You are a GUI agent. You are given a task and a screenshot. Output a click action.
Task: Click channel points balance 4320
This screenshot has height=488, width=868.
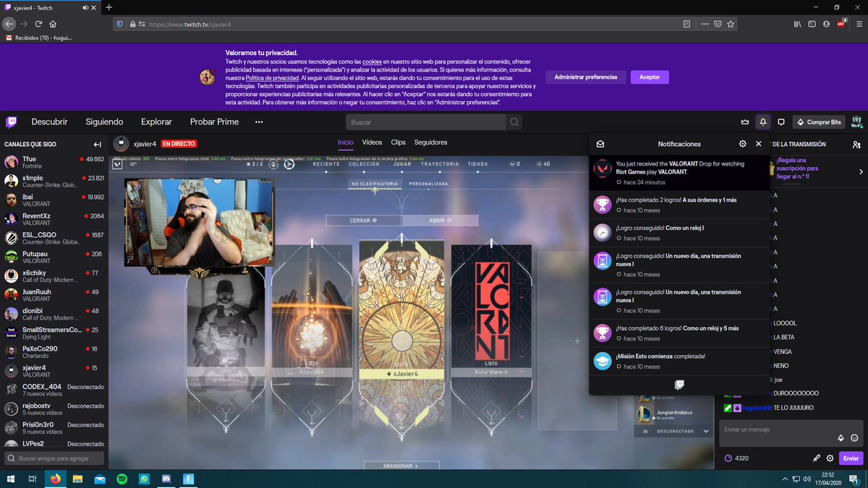click(x=736, y=458)
